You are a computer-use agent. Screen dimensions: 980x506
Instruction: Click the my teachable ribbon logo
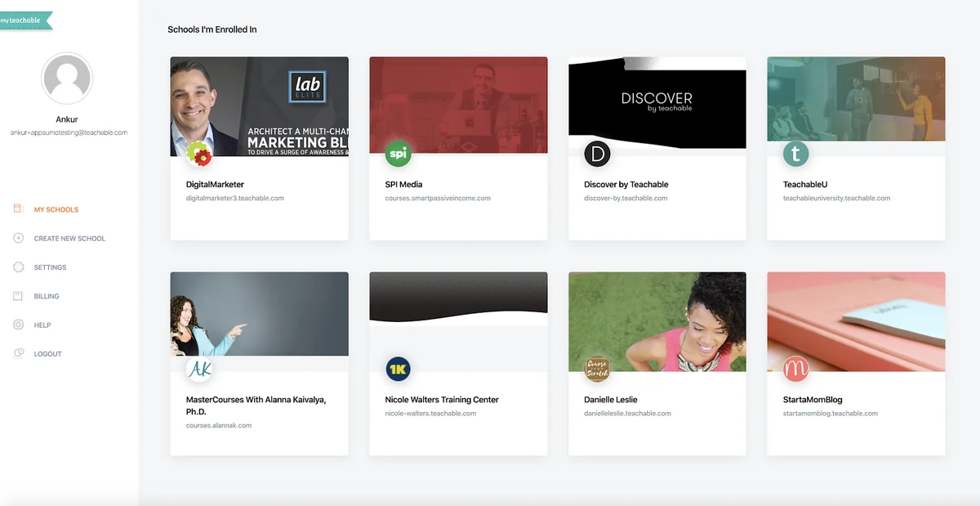(25, 20)
